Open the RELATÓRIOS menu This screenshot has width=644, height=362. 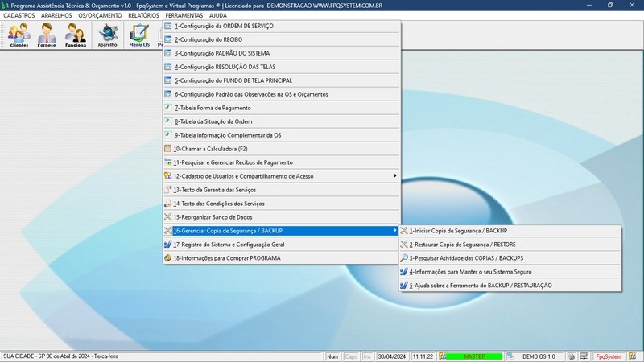(143, 15)
